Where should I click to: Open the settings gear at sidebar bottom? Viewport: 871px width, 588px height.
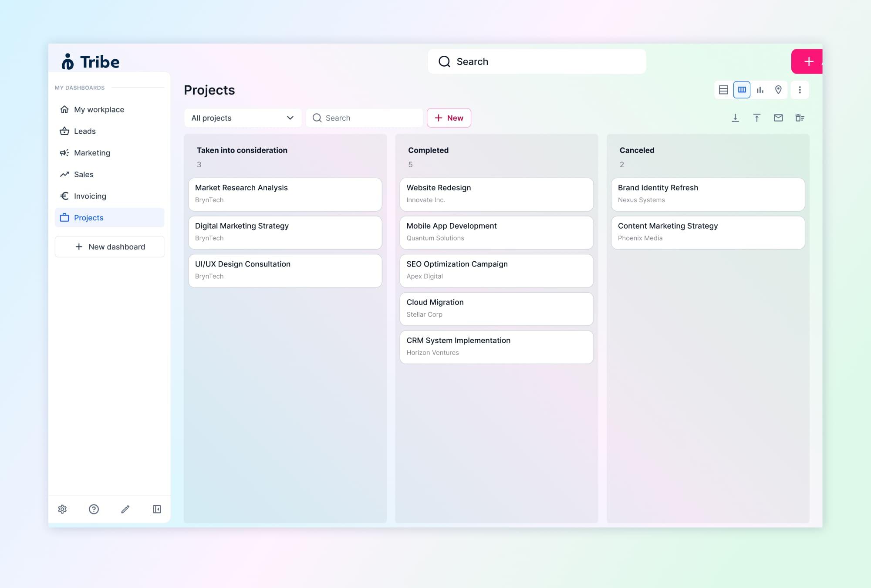[x=62, y=509]
